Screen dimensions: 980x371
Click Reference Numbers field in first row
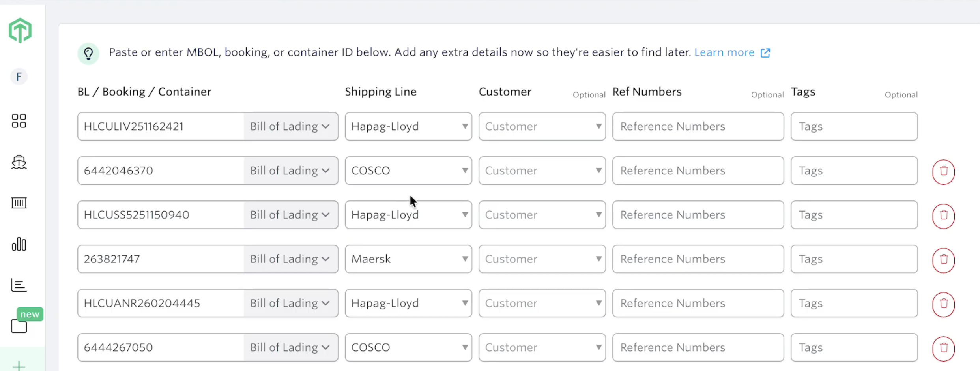(698, 126)
